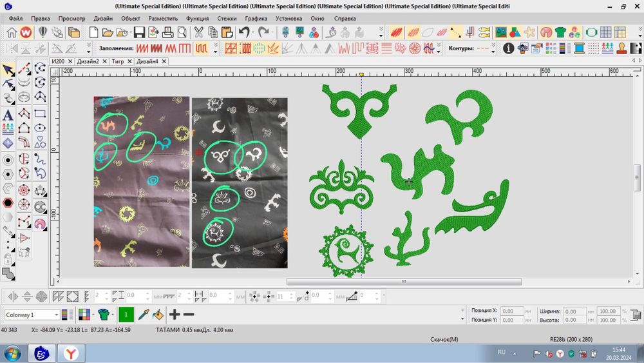Switch to the Тигр design tab

tap(118, 61)
